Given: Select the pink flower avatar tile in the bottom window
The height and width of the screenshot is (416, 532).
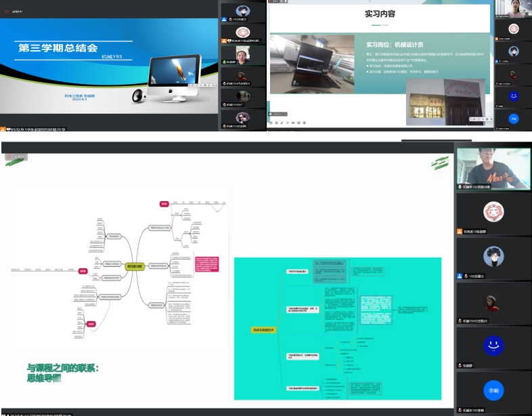Looking at the screenshot, I should coord(493,212).
